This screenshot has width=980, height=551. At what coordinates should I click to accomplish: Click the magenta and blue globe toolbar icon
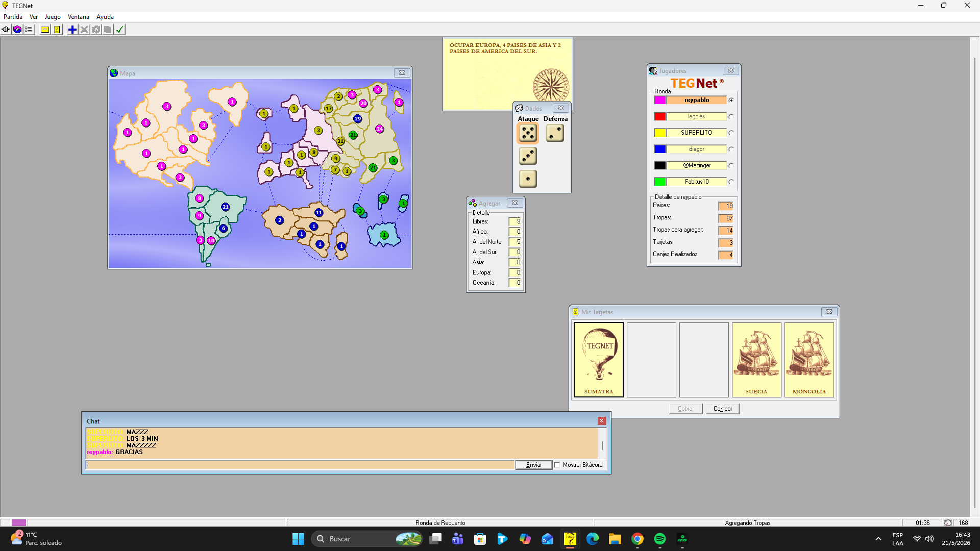[17, 30]
